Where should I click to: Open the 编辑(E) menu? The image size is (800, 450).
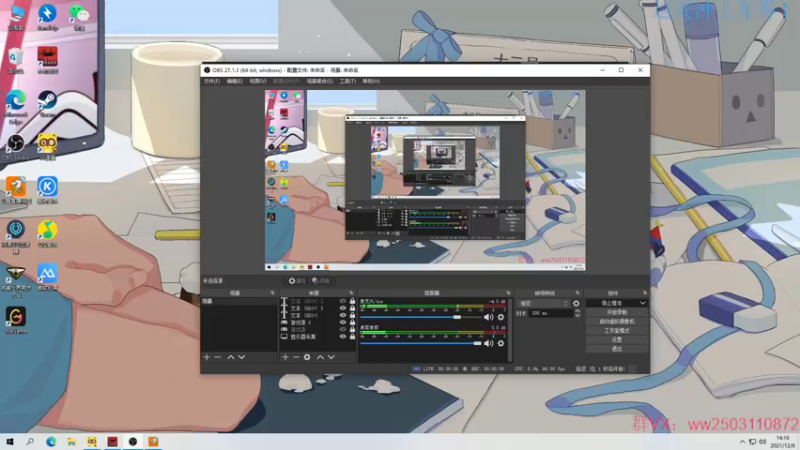(x=235, y=81)
